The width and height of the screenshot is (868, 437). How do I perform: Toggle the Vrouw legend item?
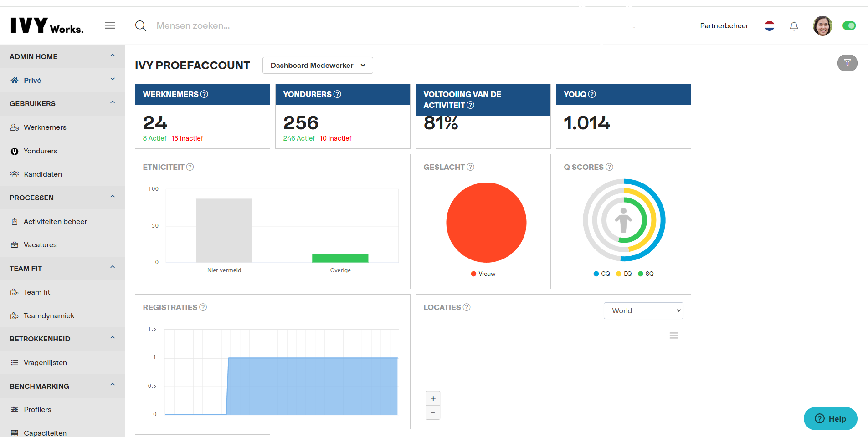point(483,274)
